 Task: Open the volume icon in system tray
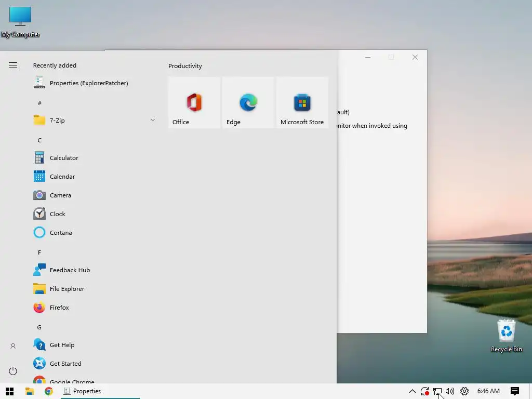pyautogui.click(x=450, y=391)
